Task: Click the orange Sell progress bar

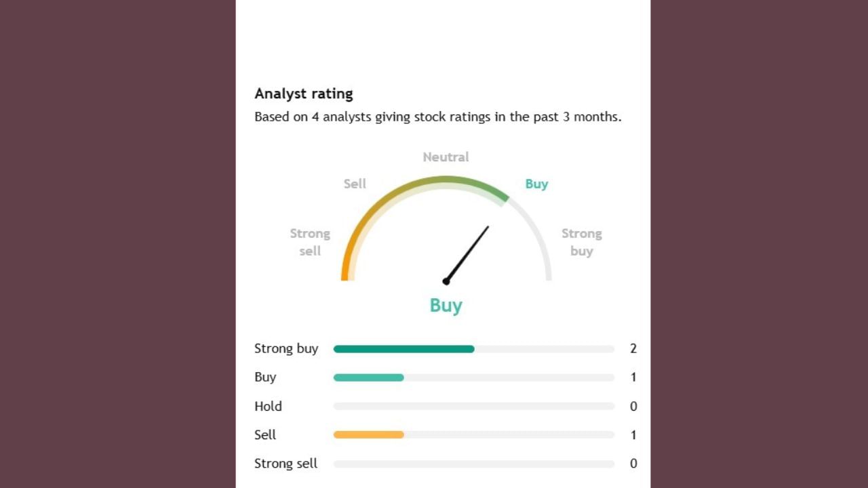Action: (x=368, y=435)
